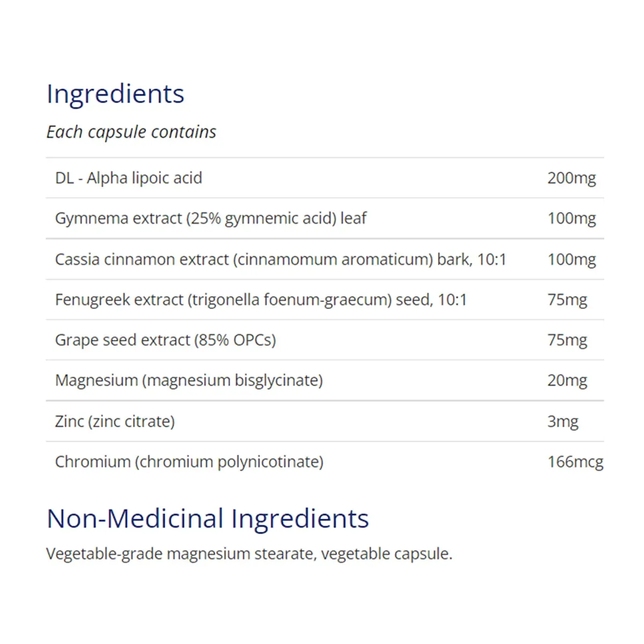Click the 100mg amount beside Gymnema extract
644x644 pixels.
[x=571, y=218]
